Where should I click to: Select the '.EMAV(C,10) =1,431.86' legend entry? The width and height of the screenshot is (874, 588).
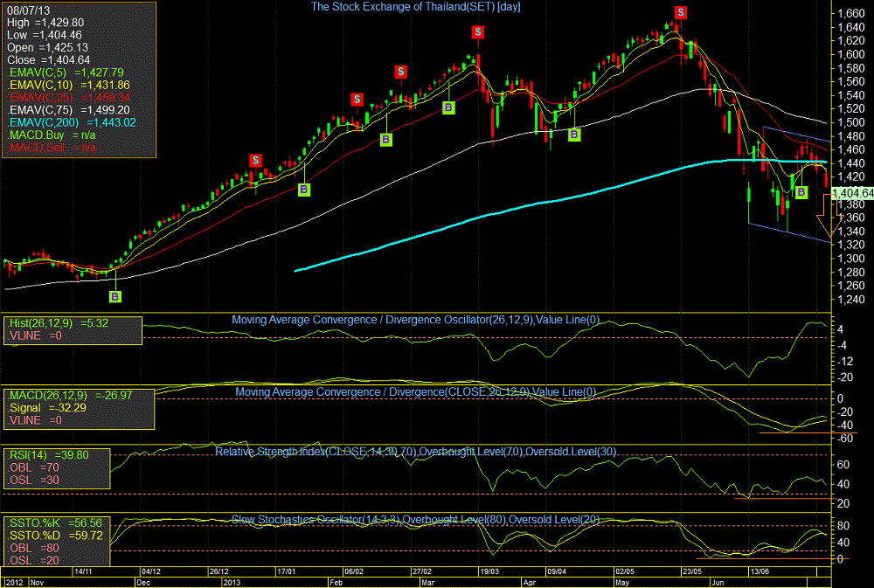(68, 86)
